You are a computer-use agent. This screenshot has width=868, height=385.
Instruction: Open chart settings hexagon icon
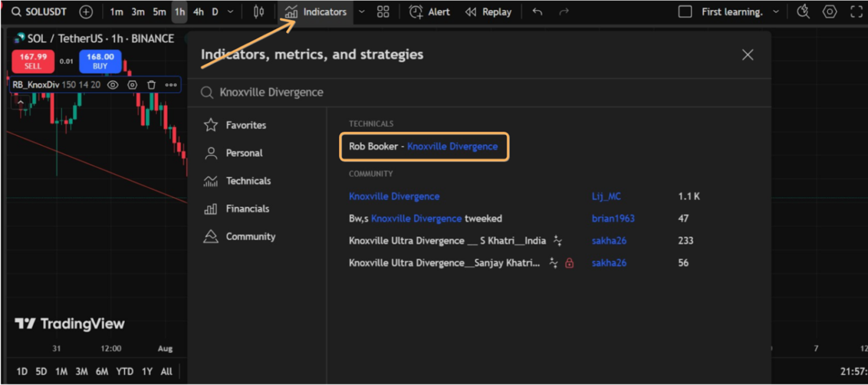point(830,12)
